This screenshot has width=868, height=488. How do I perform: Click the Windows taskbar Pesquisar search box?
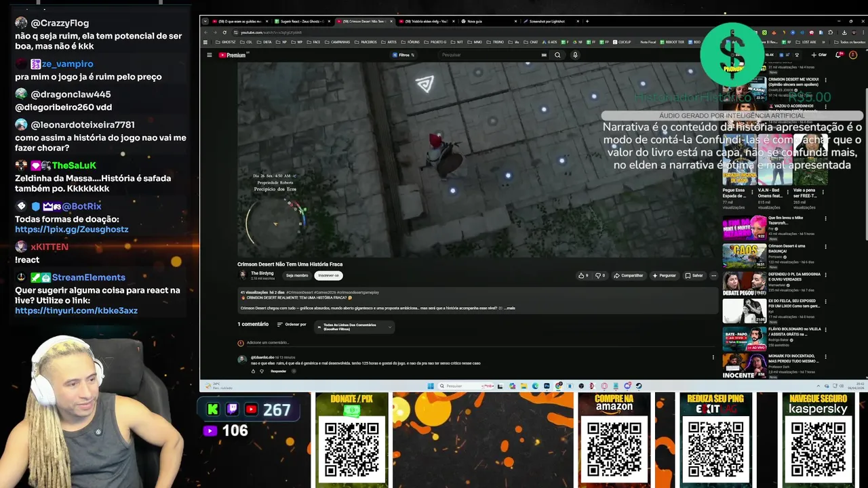coord(467,386)
